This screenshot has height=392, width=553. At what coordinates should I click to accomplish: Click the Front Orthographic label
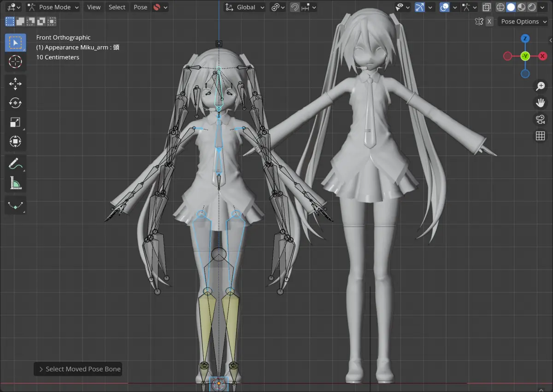pyautogui.click(x=64, y=37)
